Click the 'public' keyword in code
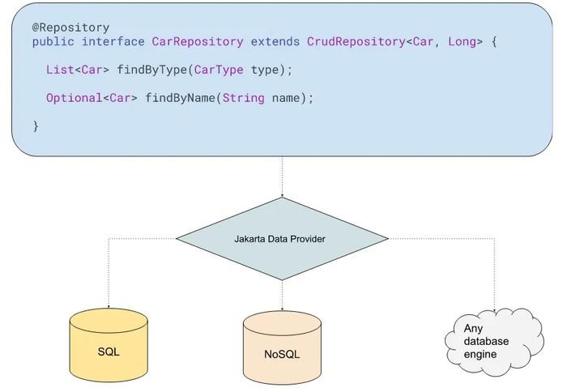Screen dimensions: 567x392 (53, 42)
